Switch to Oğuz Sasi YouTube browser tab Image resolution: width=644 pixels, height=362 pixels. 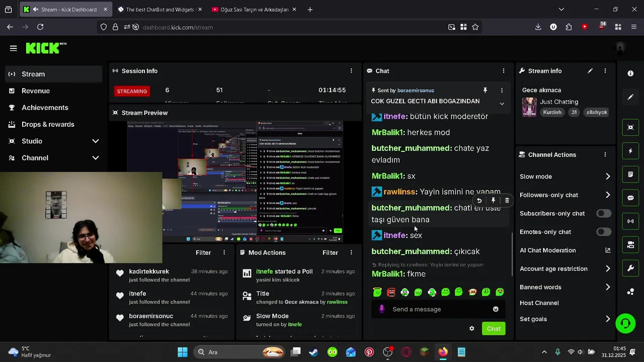click(x=254, y=10)
